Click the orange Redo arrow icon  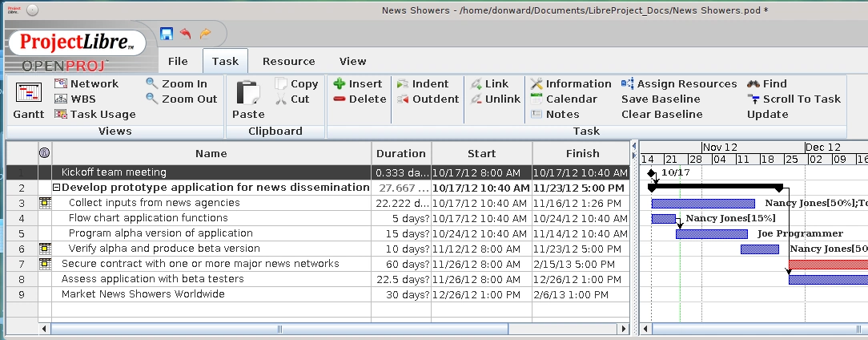(205, 34)
